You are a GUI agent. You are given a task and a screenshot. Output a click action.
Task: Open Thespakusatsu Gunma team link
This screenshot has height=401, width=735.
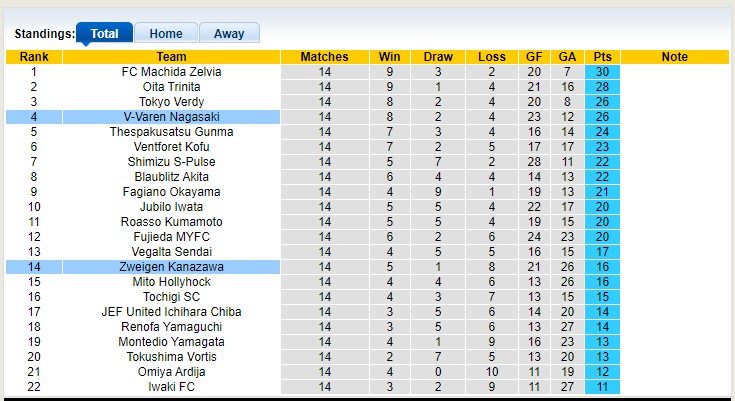172,132
